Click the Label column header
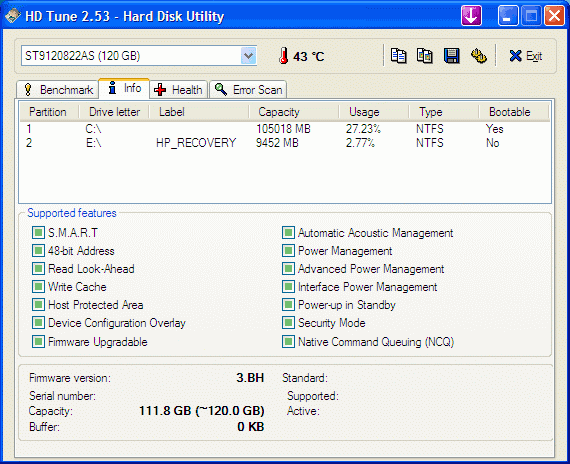The image size is (570, 464). pyautogui.click(x=199, y=112)
